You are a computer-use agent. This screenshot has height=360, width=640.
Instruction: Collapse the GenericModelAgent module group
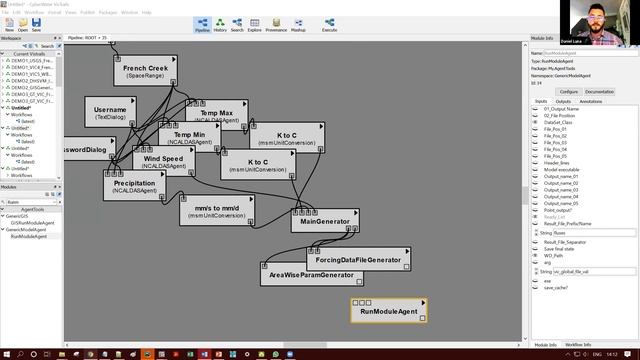3,229
